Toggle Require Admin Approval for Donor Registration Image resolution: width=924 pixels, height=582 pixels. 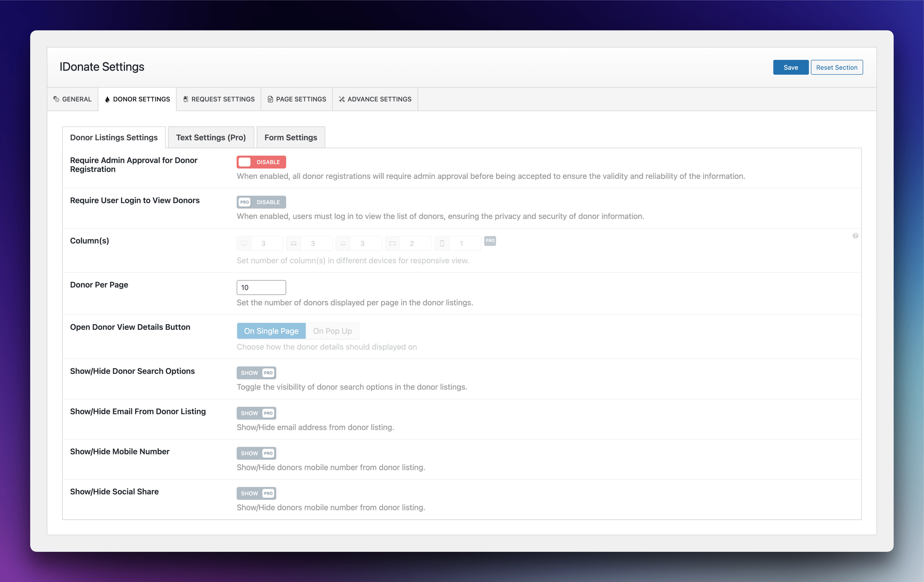coord(261,162)
